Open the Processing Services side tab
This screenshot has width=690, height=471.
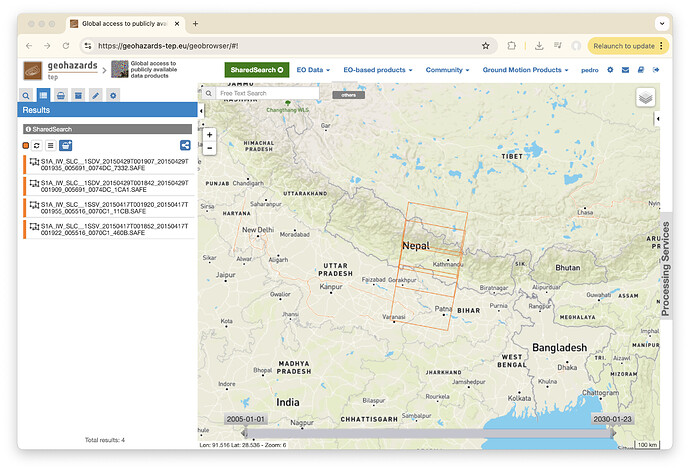click(x=665, y=269)
